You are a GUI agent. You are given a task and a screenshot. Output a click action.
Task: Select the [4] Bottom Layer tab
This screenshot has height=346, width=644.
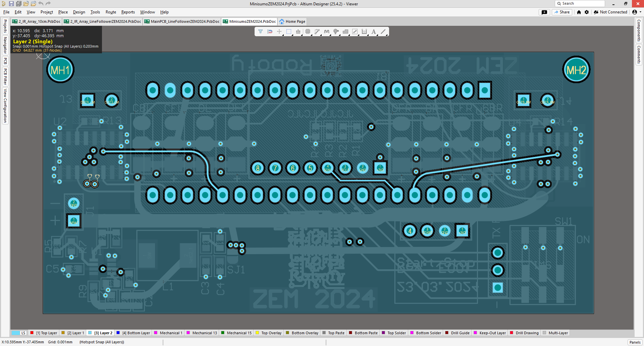(133, 333)
